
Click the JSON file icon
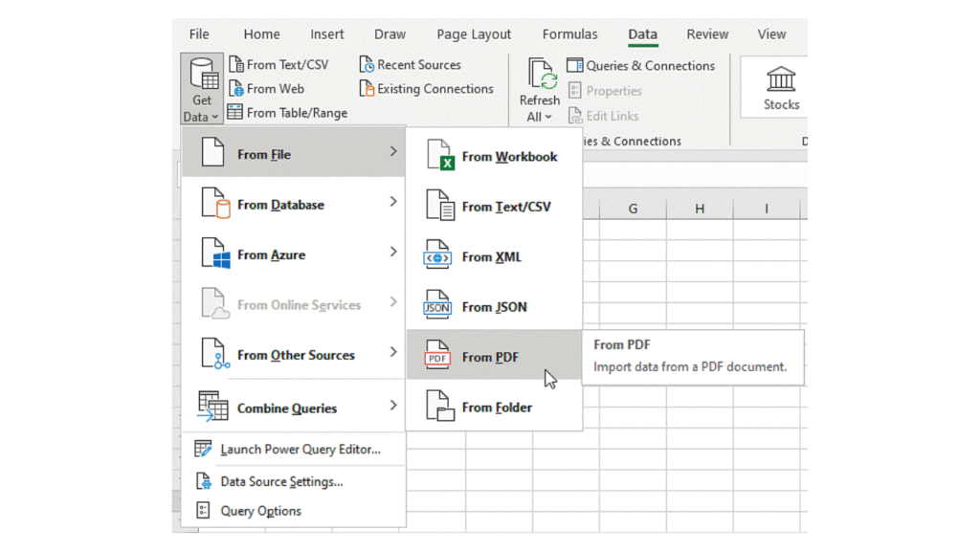pyautogui.click(x=436, y=305)
